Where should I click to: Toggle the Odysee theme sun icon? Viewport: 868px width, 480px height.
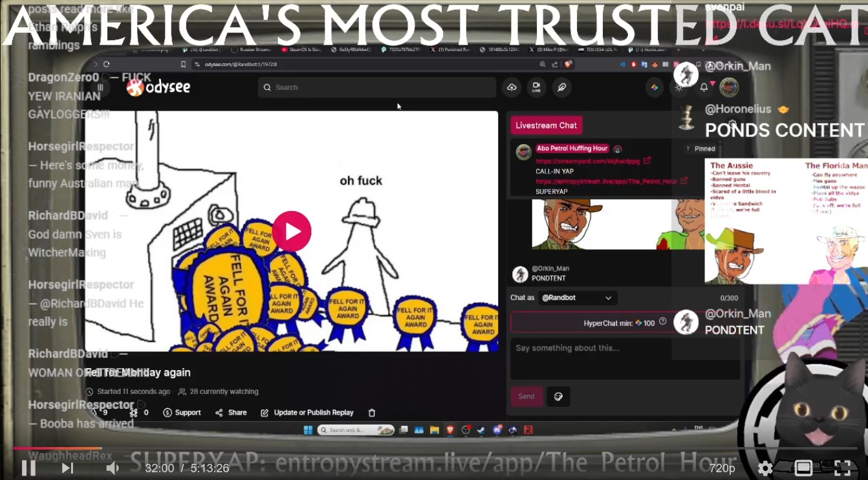pyautogui.click(x=679, y=87)
